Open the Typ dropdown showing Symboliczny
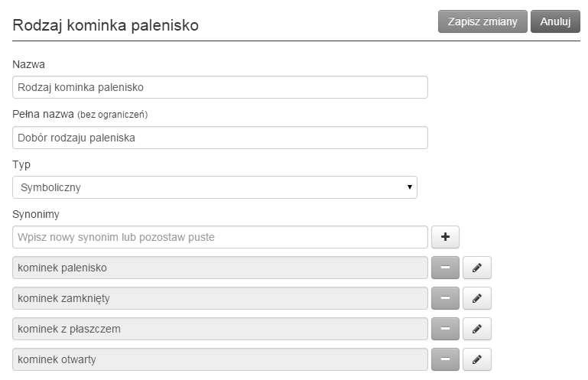This screenshot has width=588, height=380. click(x=215, y=187)
